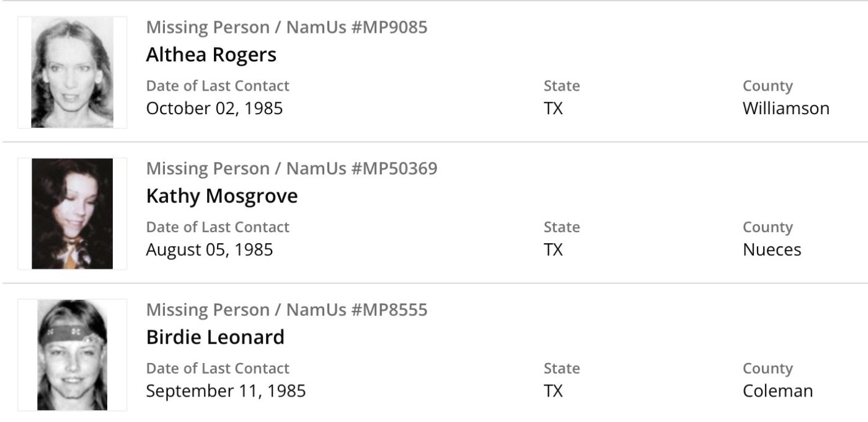Click the NamUs #MP9085 case header
This screenshot has height=422, width=868.
tap(286, 27)
